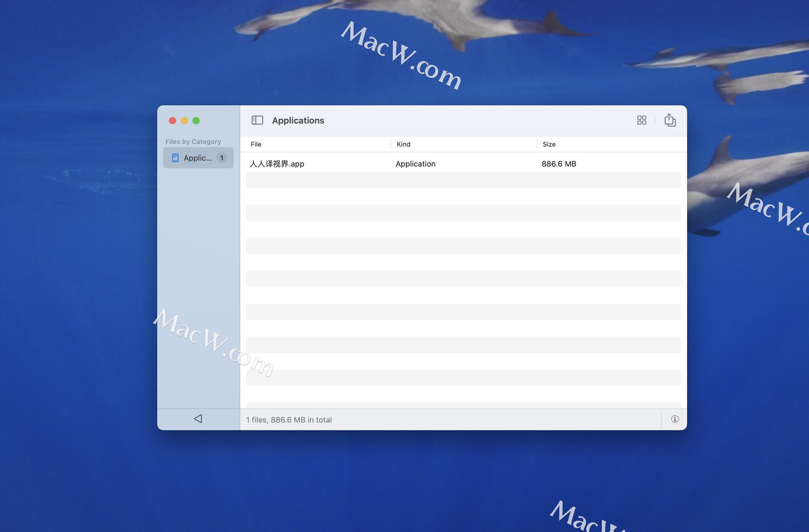The width and height of the screenshot is (809, 532).
Task: Click the Files by Category heading
Action: (x=193, y=142)
